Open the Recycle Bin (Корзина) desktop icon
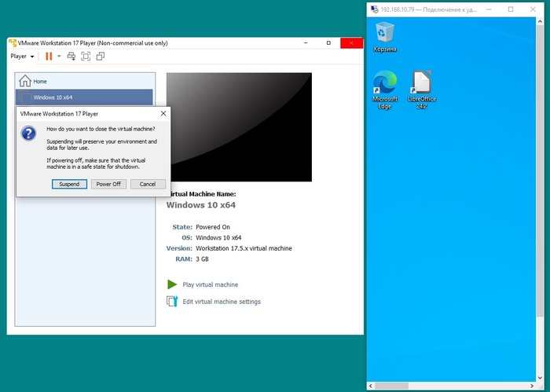Screen dimensions: 550x392 pyautogui.click(x=385, y=36)
